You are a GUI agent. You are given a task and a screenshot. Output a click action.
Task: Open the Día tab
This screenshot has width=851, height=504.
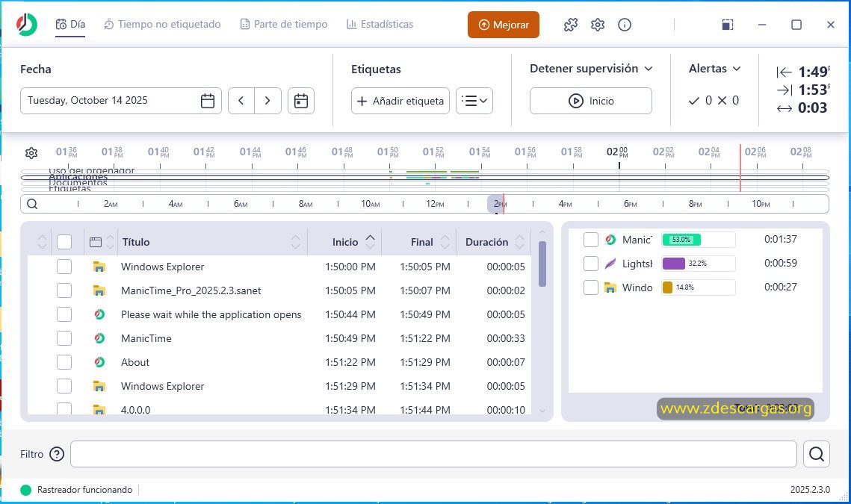70,25
